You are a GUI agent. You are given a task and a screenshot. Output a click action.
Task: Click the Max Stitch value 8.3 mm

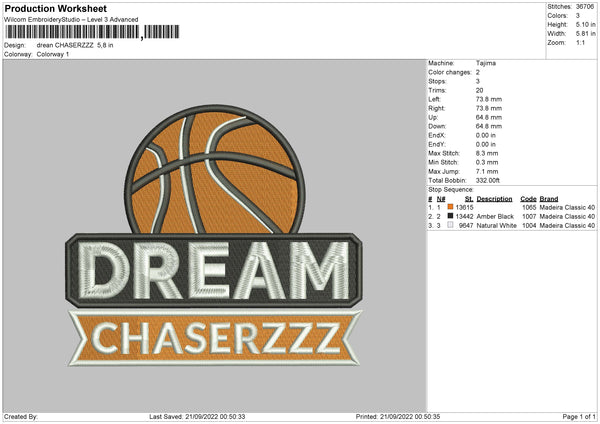[x=487, y=153]
